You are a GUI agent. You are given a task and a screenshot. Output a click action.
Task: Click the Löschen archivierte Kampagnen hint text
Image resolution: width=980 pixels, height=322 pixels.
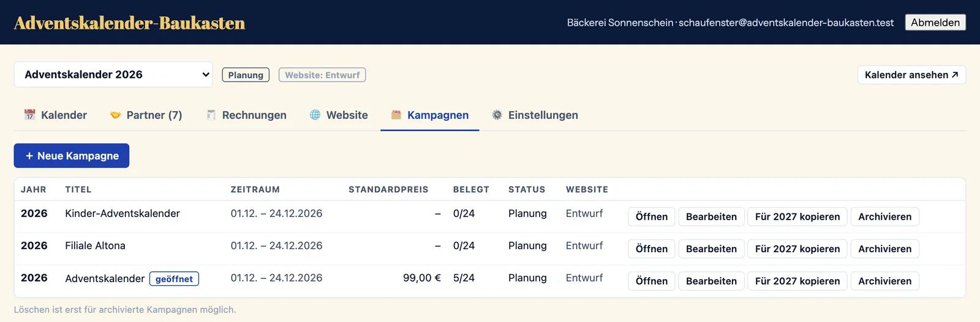click(x=125, y=310)
